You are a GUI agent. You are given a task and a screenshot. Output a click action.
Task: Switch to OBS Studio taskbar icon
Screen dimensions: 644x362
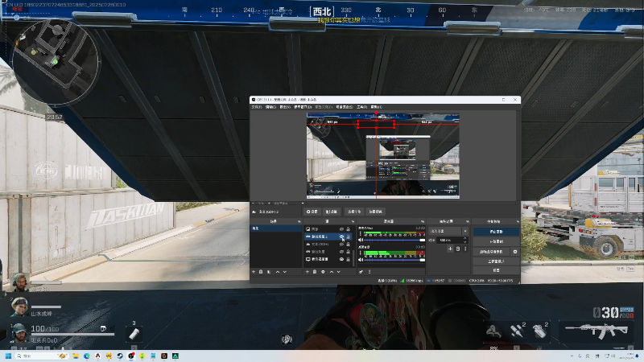tap(131, 356)
